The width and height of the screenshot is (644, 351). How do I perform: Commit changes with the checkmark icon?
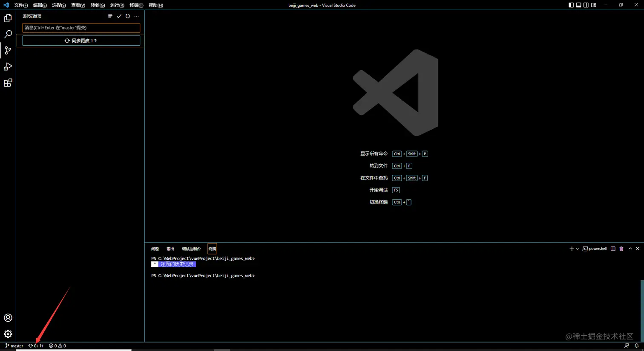(119, 16)
